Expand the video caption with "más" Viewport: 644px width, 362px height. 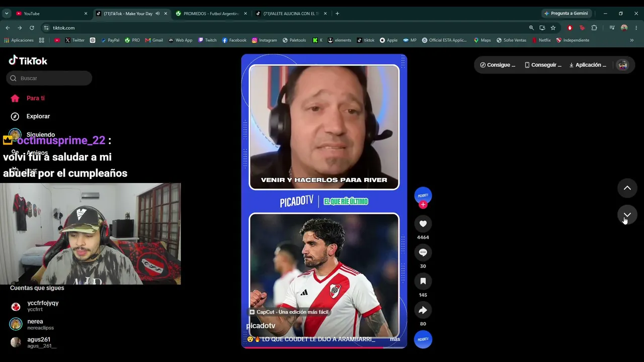click(x=395, y=339)
